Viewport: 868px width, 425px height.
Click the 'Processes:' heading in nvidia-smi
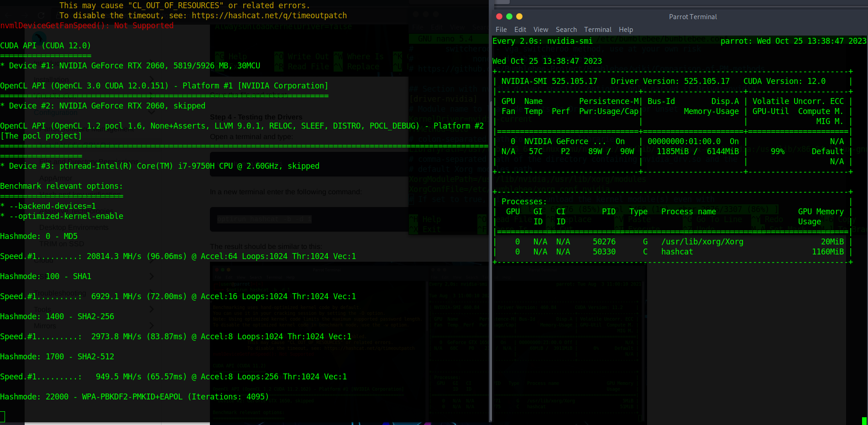click(x=524, y=202)
